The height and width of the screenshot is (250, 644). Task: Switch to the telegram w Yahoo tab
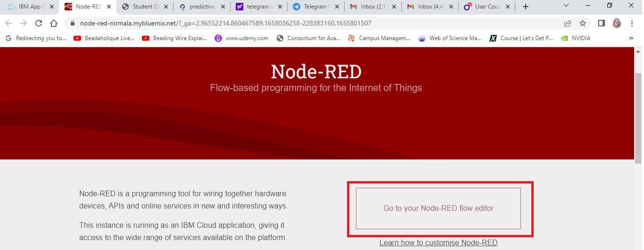tap(259, 7)
